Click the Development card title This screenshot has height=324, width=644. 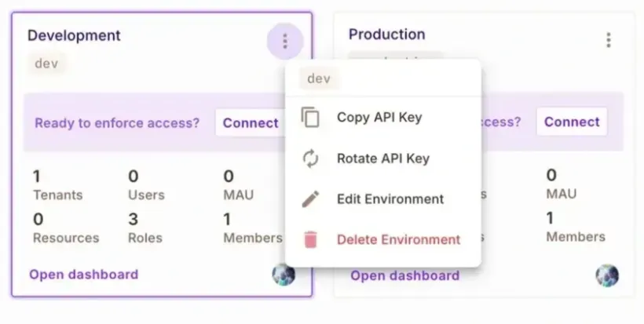[74, 35]
